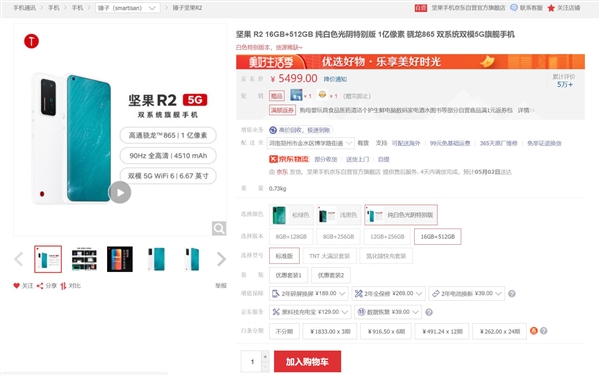The height and width of the screenshot is (376, 600).
Task: Select the 氮化镓快充套装 model
Action: click(386, 256)
